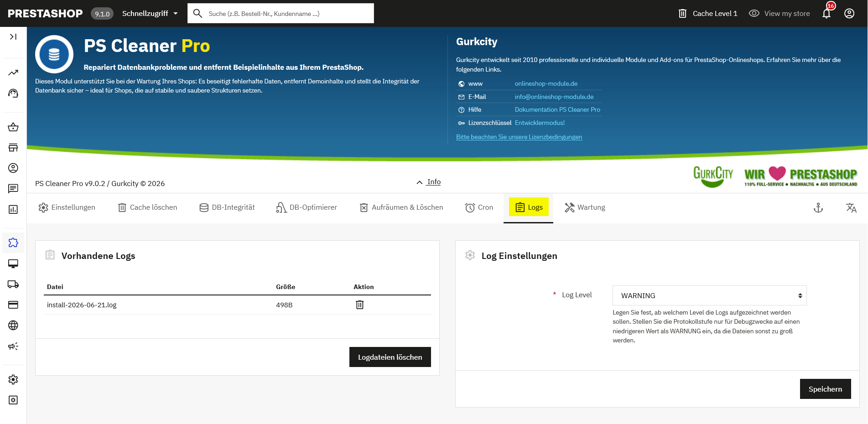
Task: Open Dokumentation PS Cleaner Pro link
Action: tap(557, 109)
